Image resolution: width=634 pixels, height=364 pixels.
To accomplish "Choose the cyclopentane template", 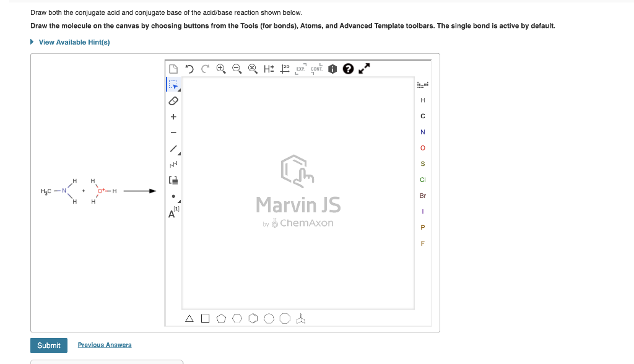I will point(221,319).
